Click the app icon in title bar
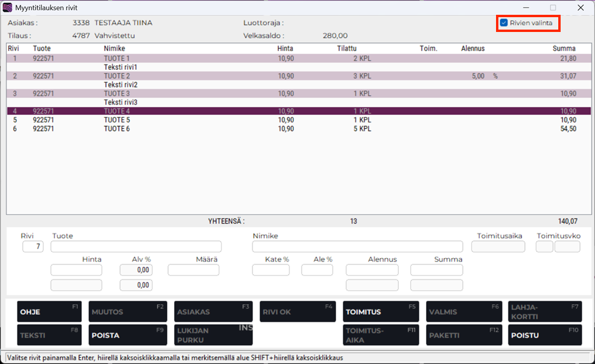This screenshot has width=595, height=364. [x=8, y=8]
